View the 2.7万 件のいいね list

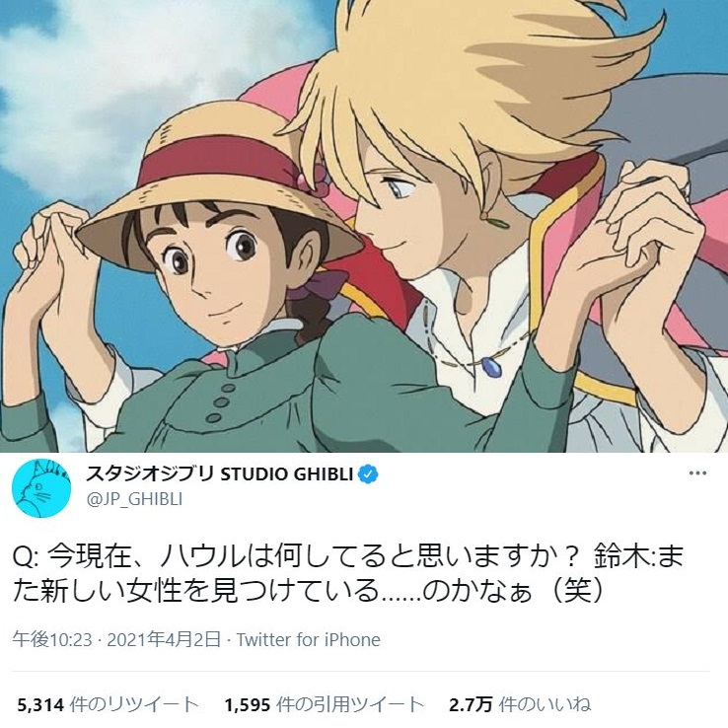520,704
